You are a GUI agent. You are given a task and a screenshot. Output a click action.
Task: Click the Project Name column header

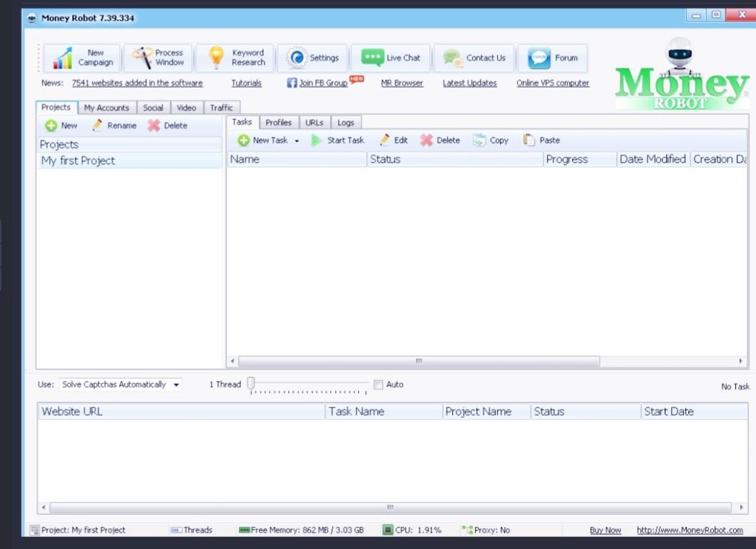point(486,411)
